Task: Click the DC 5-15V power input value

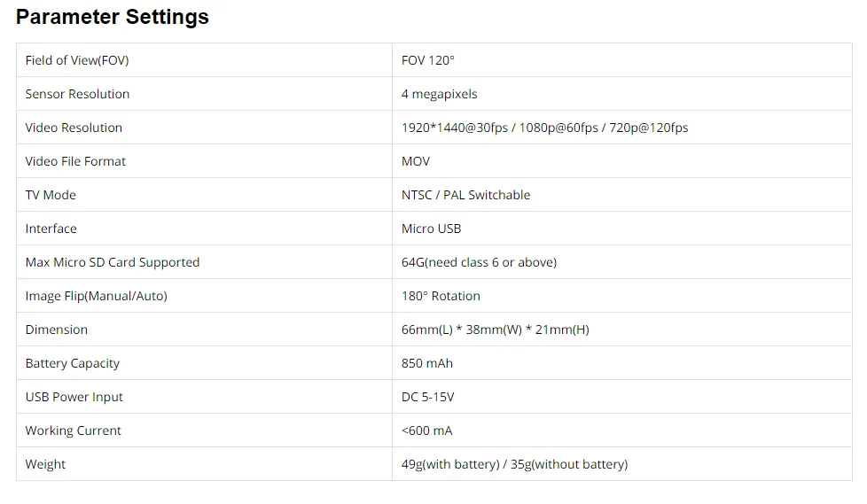Action: [427, 397]
